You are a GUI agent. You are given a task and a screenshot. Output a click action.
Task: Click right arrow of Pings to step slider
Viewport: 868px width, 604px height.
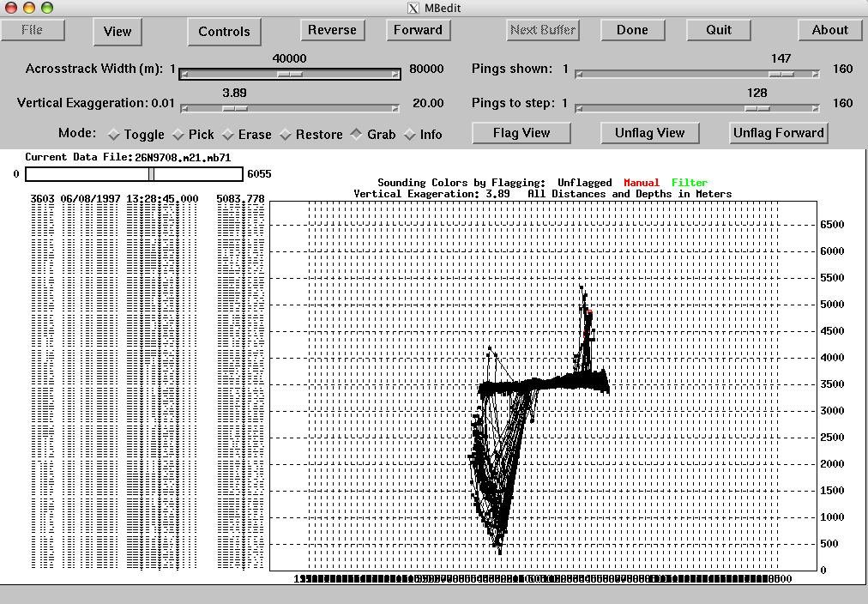[816, 108]
